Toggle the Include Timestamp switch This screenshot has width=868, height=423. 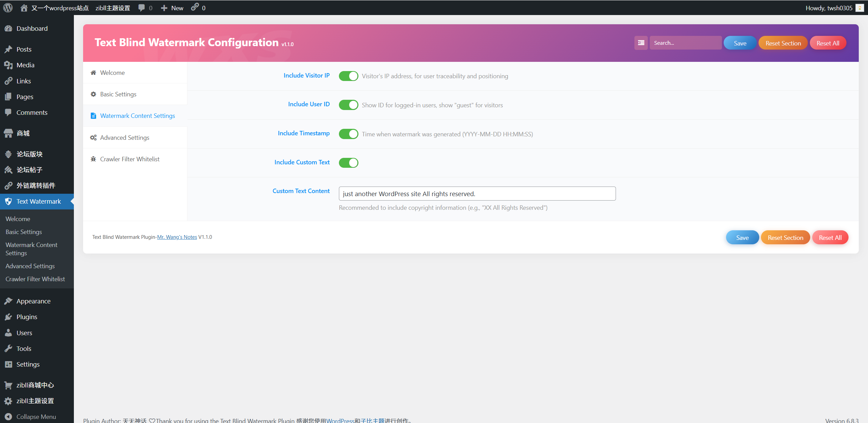point(348,134)
